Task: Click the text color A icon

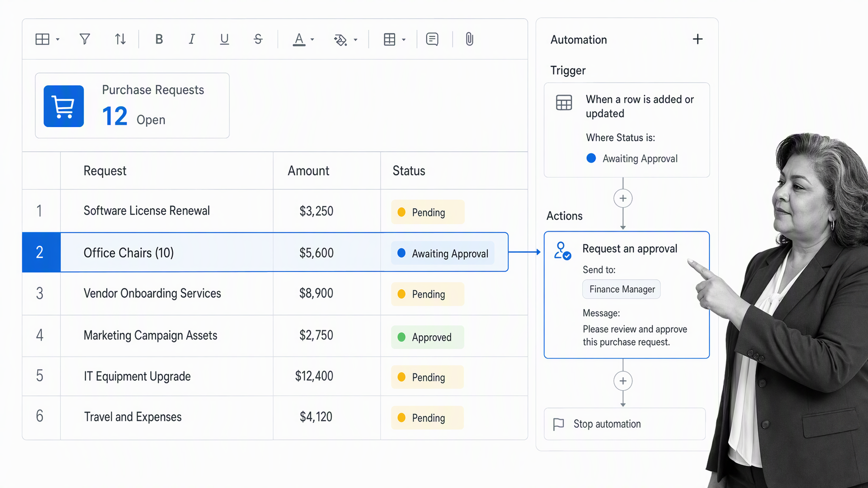Action: coord(299,39)
